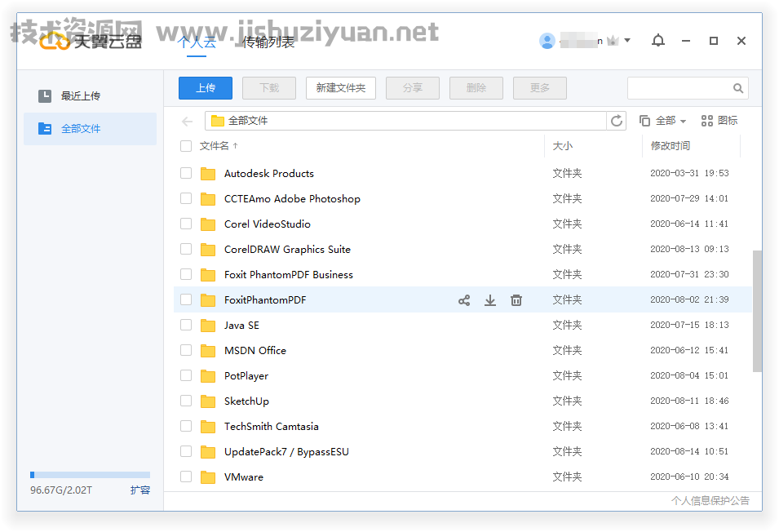Sort by the 大小 column header

coord(563,146)
